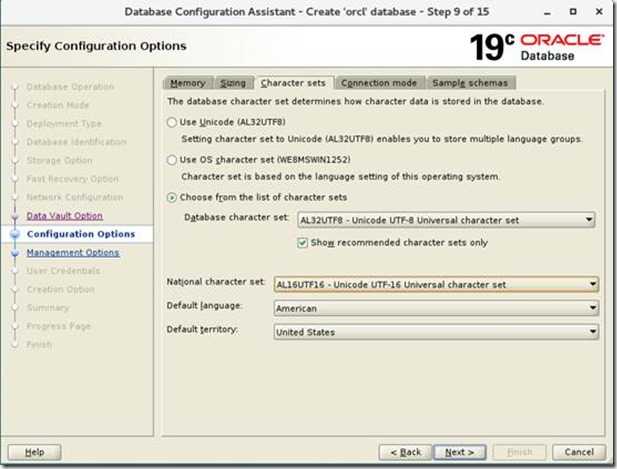Open the Sizing tab
Viewport: 617px width, 469px height.
click(x=233, y=83)
